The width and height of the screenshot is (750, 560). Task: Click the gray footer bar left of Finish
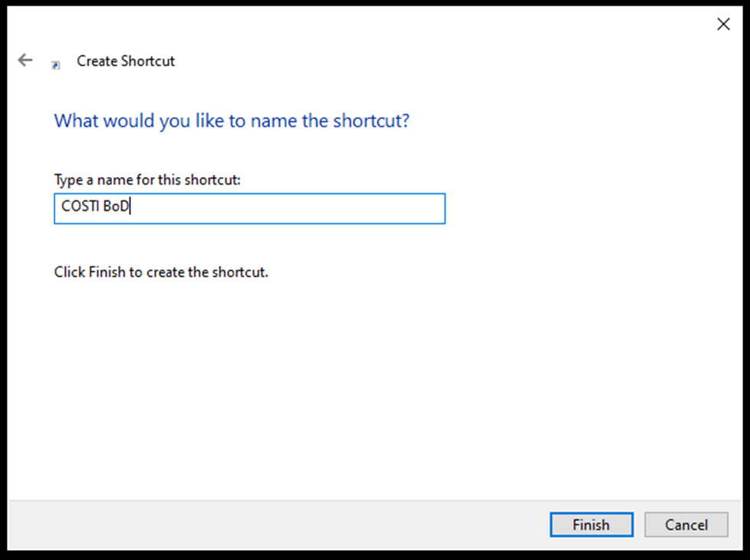(x=268, y=525)
